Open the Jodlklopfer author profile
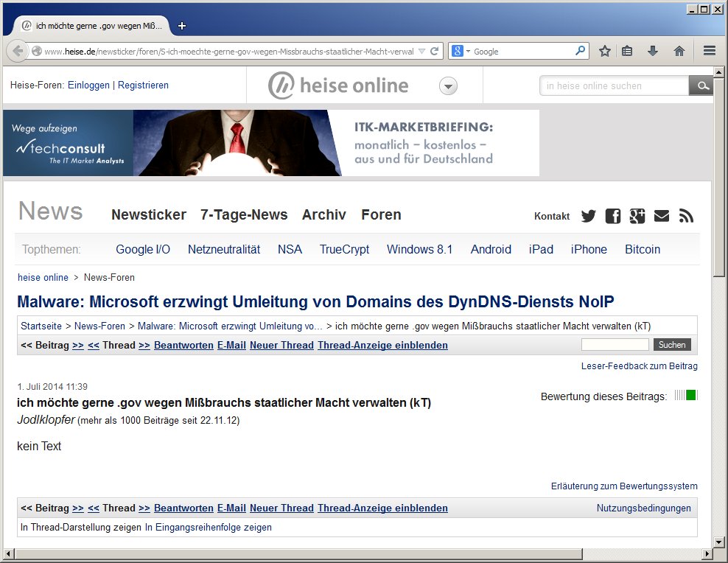Screen dimensions: 728x563 click(x=46, y=419)
